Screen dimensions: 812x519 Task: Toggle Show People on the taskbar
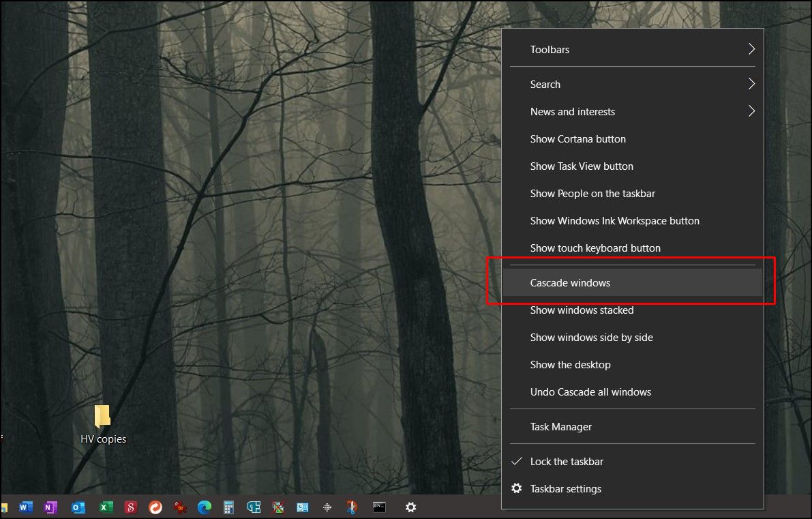pos(633,193)
